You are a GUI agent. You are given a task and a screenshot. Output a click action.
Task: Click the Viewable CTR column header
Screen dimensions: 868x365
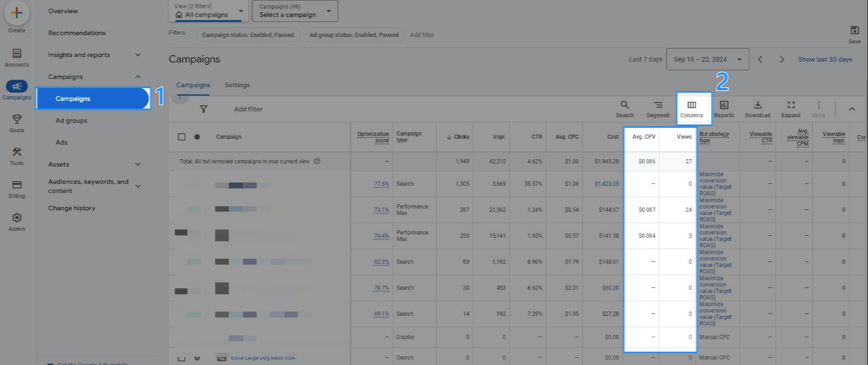[x=761, y=137]
